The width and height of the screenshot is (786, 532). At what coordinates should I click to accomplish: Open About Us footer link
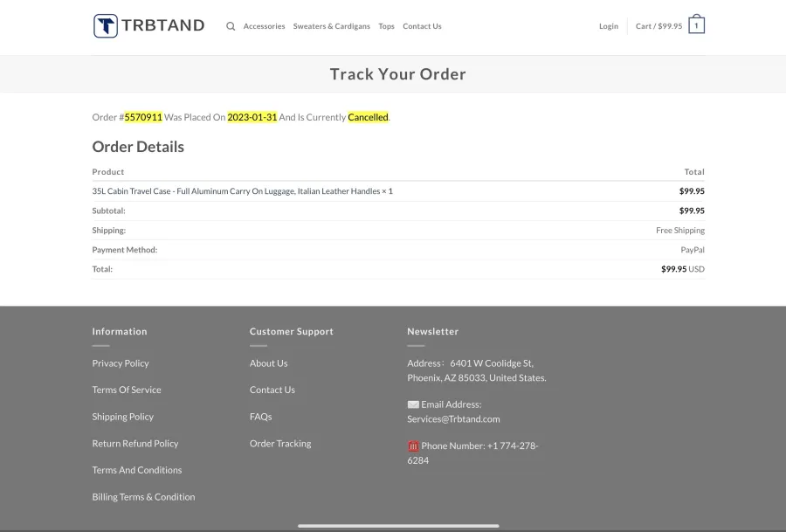(x=269, y=363)
